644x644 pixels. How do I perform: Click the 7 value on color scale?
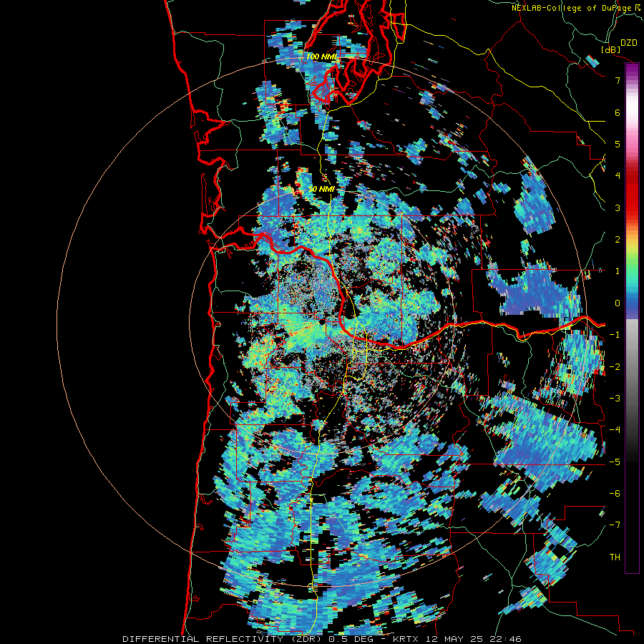(x=618, y=80)
